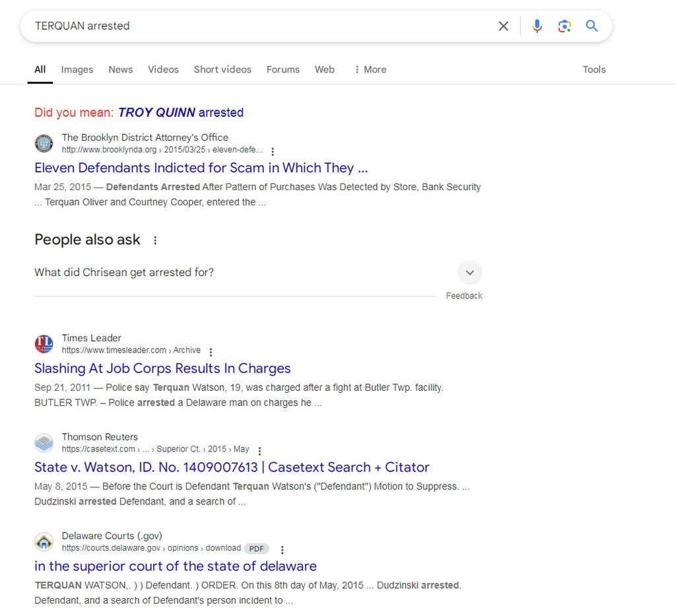The width and height of the screenshot is (676, 616).
Task: Open options menu for Times Leader result
Action: [x=211, y=352]
